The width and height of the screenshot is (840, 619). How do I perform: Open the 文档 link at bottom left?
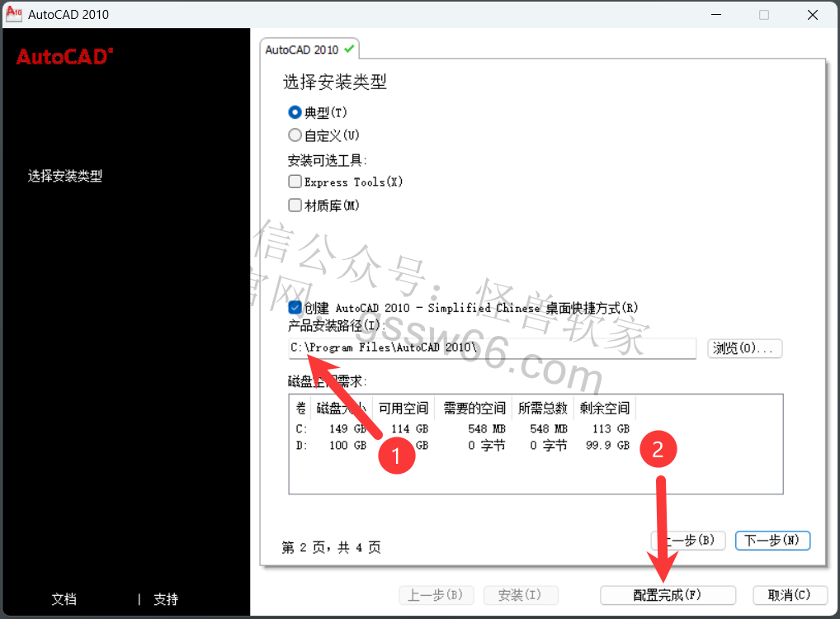click(x=64, y=599)
